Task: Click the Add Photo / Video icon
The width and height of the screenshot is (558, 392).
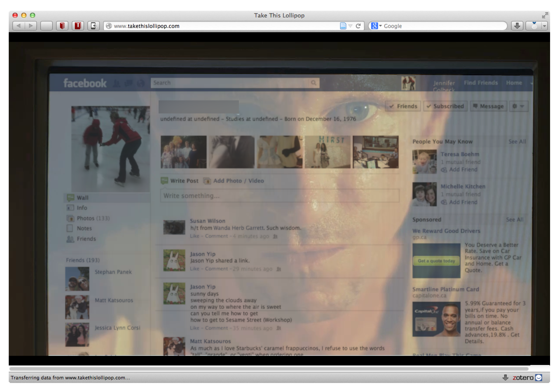Action: point(207,181)
